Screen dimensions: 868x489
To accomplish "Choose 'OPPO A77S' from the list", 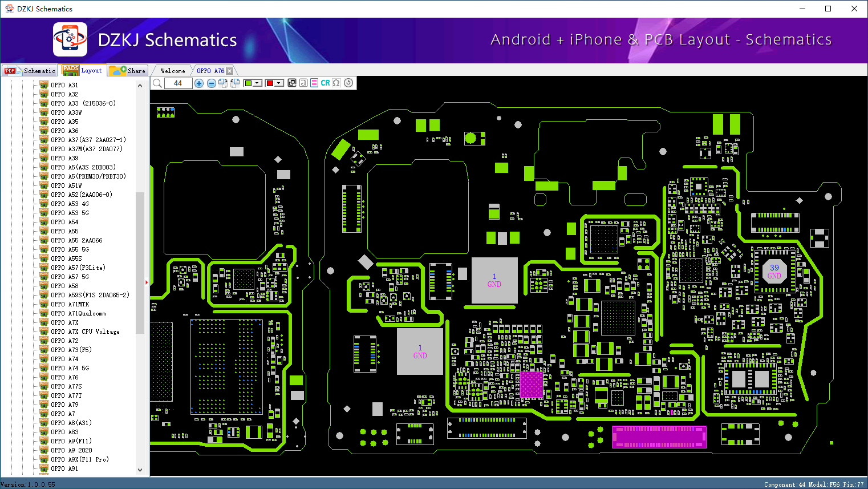I will (x=66, y=386).
